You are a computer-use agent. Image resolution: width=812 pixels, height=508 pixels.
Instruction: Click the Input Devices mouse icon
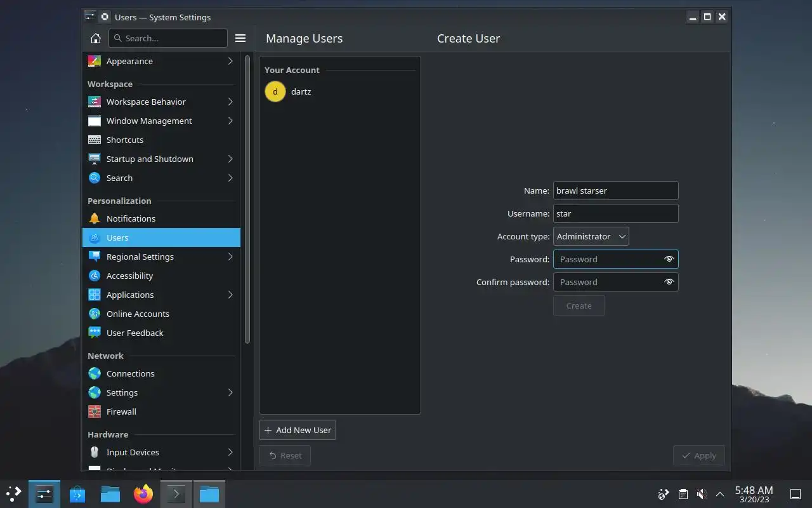(95, 452)
